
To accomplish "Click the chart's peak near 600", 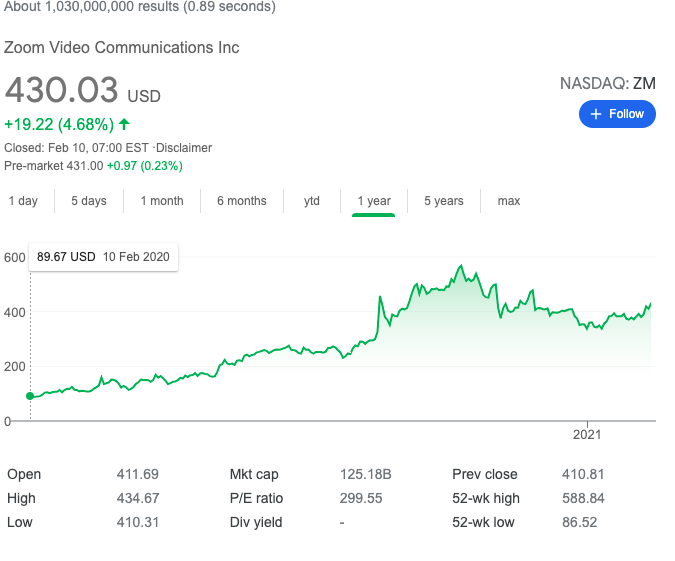I will [x=461, y=265].
